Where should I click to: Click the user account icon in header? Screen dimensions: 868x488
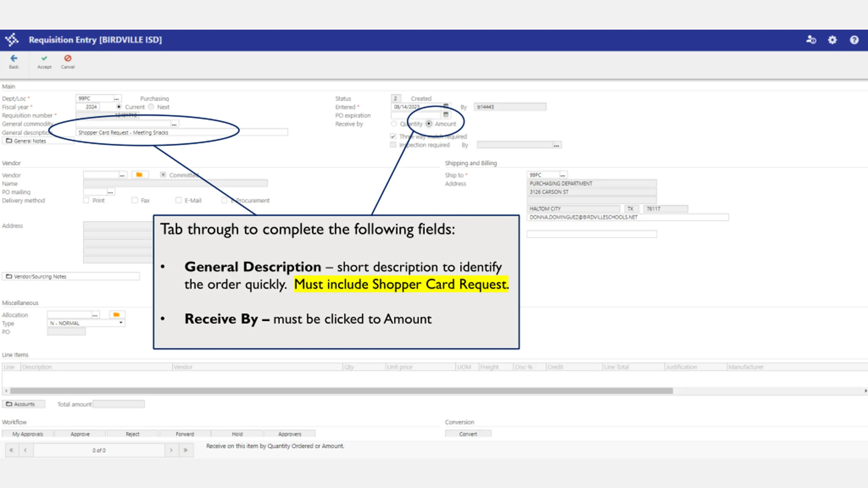point(811,40)
